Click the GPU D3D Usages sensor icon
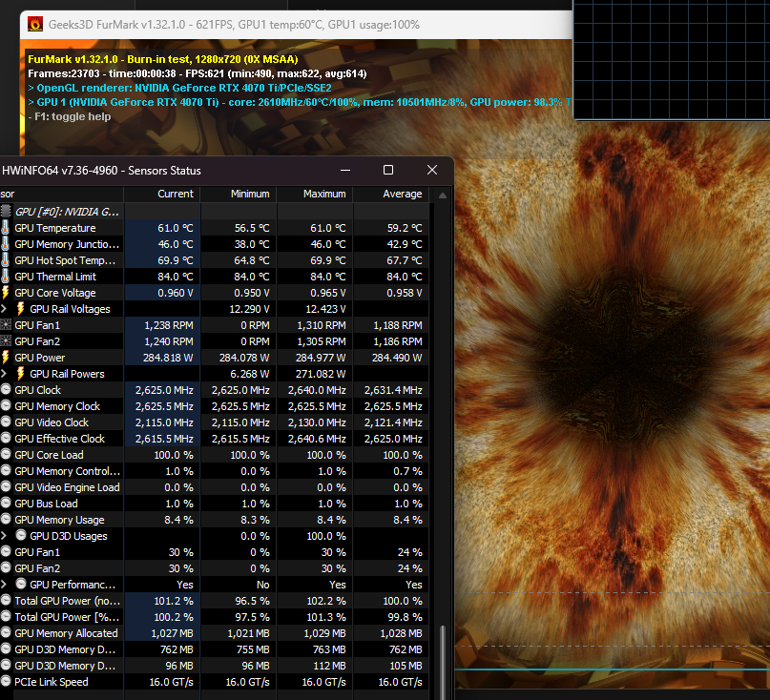Image resolution: width=770 pixels, height=700 pixels. click(21, 535)
